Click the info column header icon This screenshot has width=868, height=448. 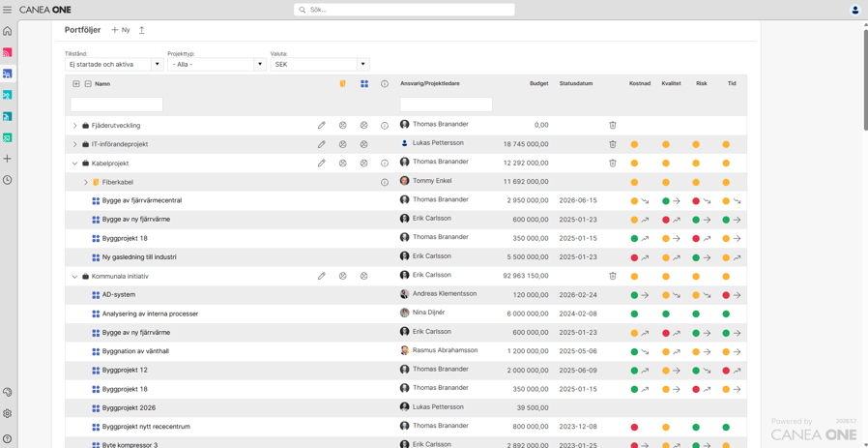click(x=385, y=84)
